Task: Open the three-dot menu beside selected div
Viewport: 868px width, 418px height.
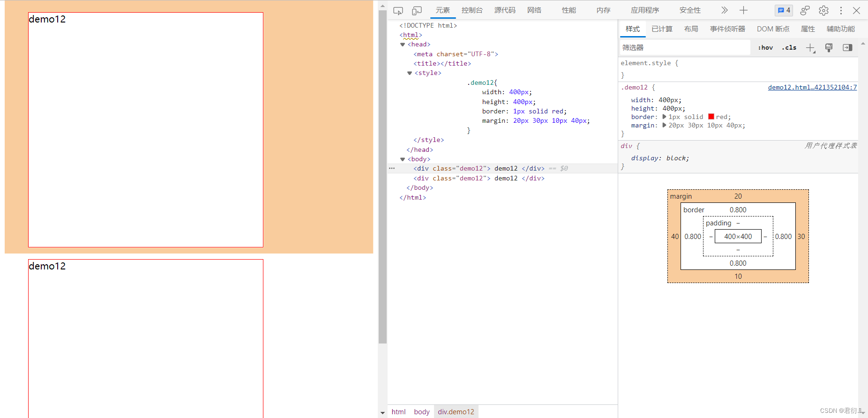Action: tap(392, 168)
